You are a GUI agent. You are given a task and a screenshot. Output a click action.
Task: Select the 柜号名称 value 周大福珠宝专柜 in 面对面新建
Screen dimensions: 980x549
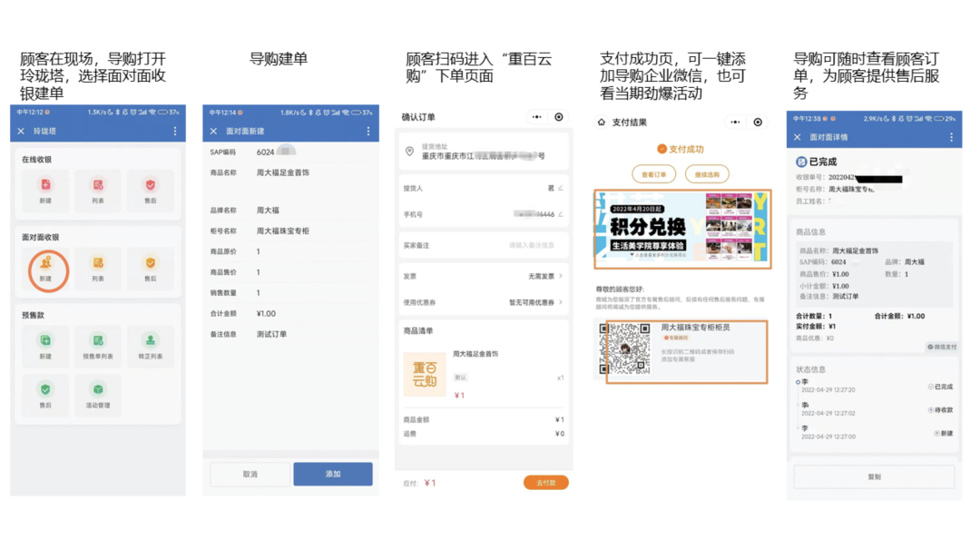(283, 231)
